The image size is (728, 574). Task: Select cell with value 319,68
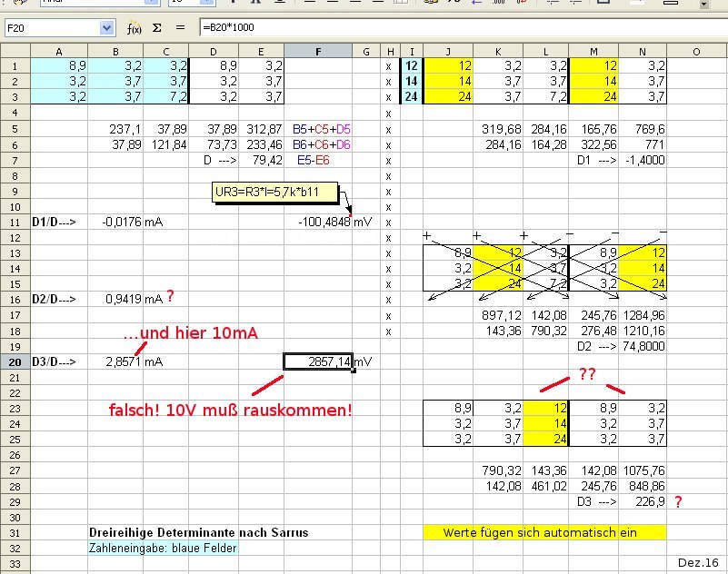click(x=498, y=129)
